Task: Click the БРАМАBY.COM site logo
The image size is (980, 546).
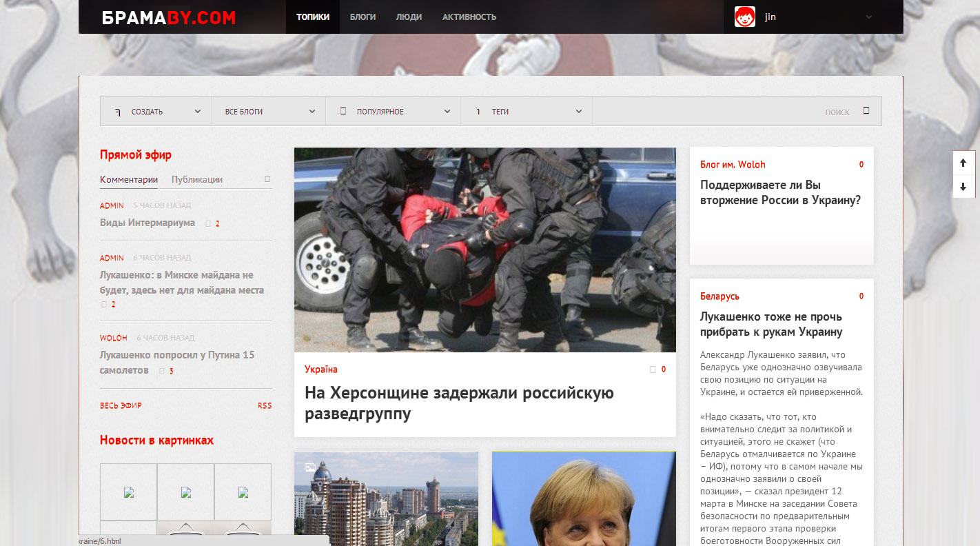Action: point(169,17)
